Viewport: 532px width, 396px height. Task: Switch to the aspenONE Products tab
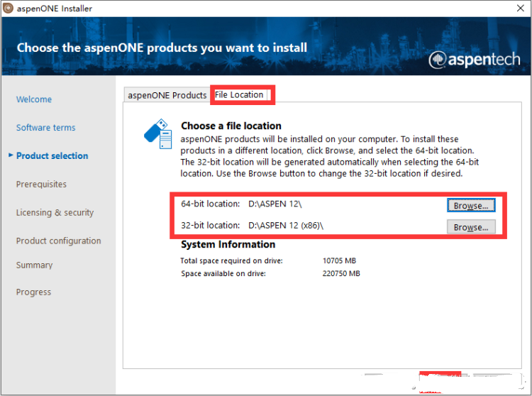pyautogui.click(x=167, y=95)
